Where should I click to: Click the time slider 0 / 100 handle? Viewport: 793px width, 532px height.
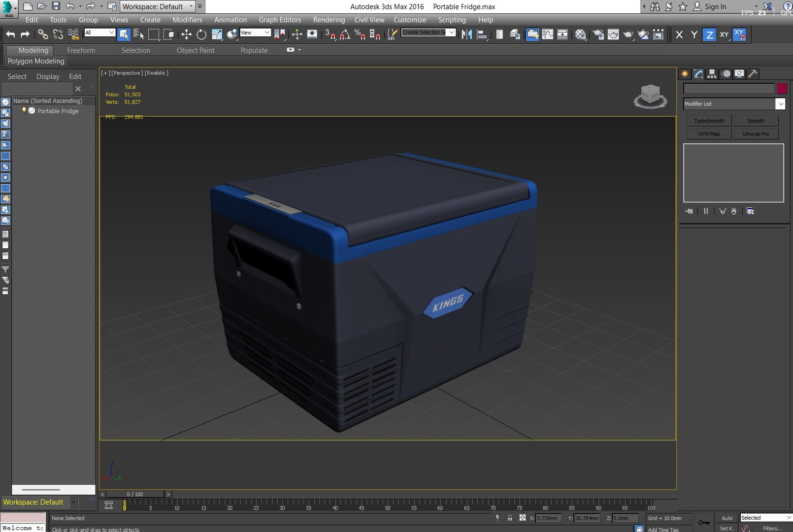pyautogui.click(x=135, y=494)
